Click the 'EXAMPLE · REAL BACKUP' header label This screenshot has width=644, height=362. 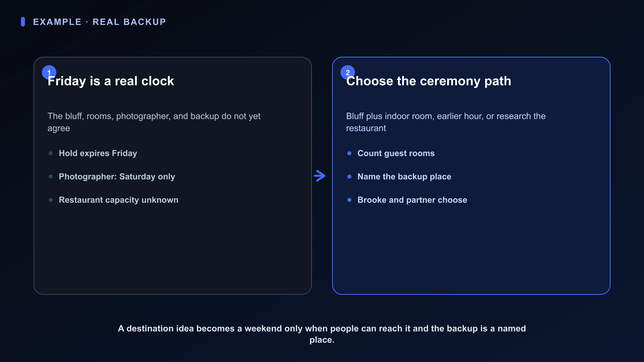tap(99, 22)
